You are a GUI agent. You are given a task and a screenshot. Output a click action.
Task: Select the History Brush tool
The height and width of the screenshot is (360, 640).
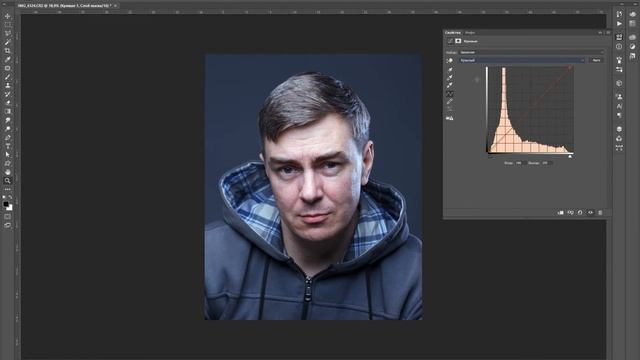(x=7, y=94)
